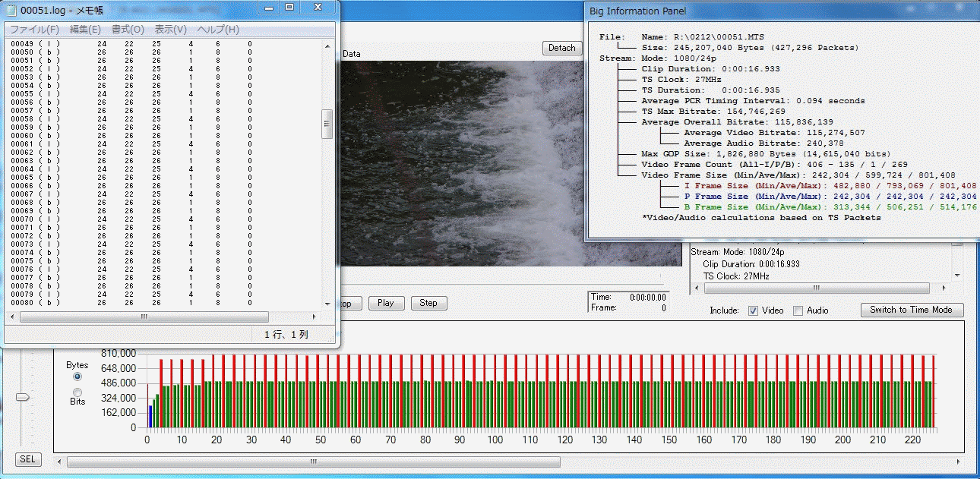
Task: Enable the Audio include checkbox
Action: pos(798,310)
